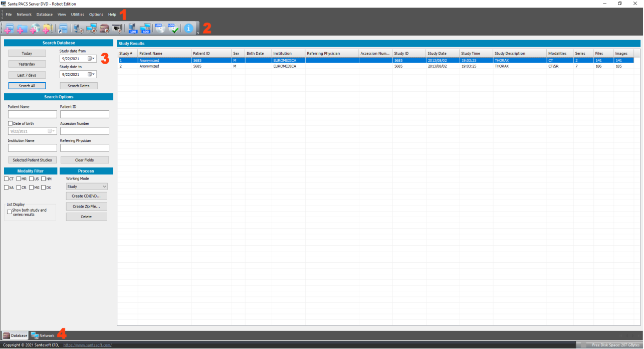Open the santesoft.com website link
The image size is (644, 349).
click(x=87, y=345)
